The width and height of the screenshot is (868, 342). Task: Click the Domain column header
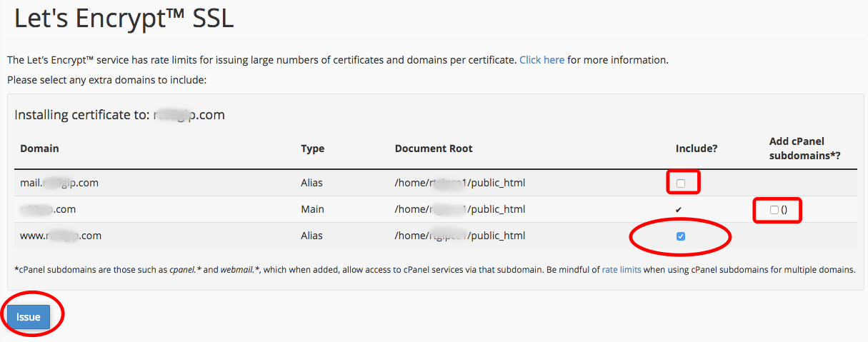tap(39, 149)
